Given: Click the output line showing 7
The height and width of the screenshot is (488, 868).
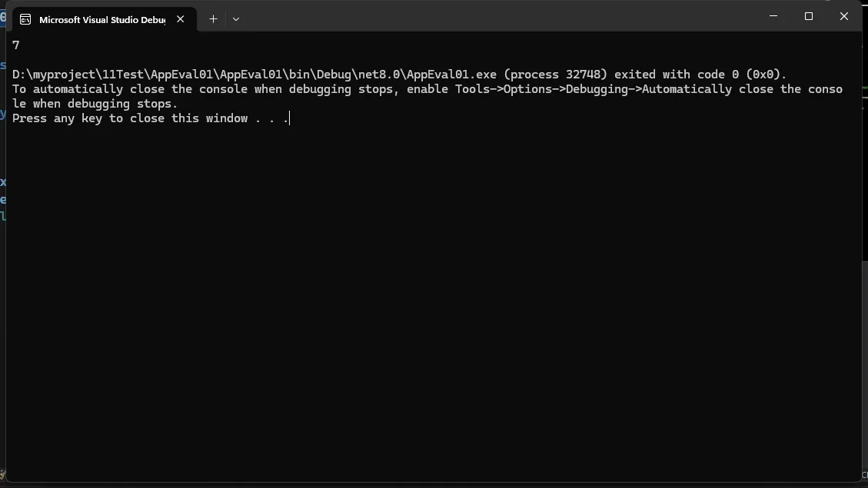Looking at the screenshot, I should (16, 45).
